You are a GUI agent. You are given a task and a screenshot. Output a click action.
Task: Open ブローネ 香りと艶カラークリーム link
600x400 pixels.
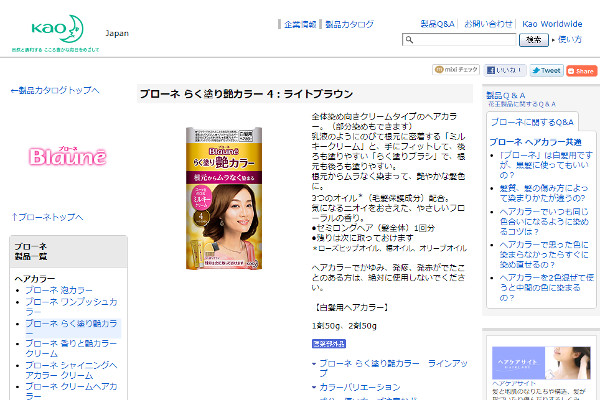point(71,348)
